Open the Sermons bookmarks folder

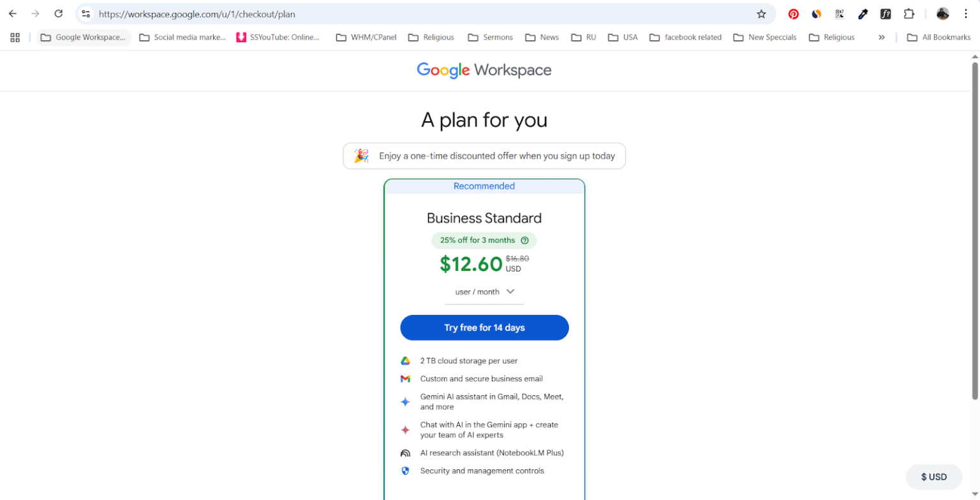click(490, 37)
